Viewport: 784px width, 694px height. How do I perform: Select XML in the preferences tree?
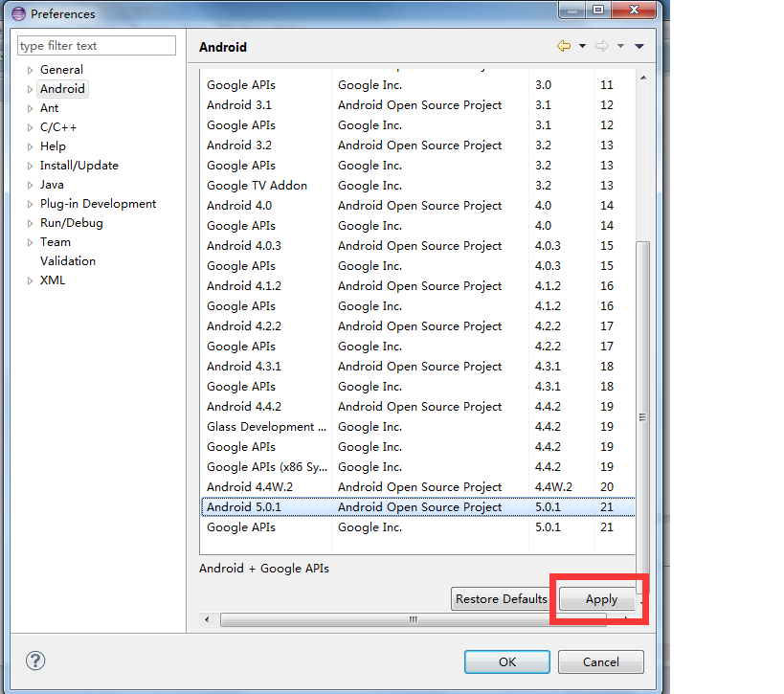coord(53,280)
